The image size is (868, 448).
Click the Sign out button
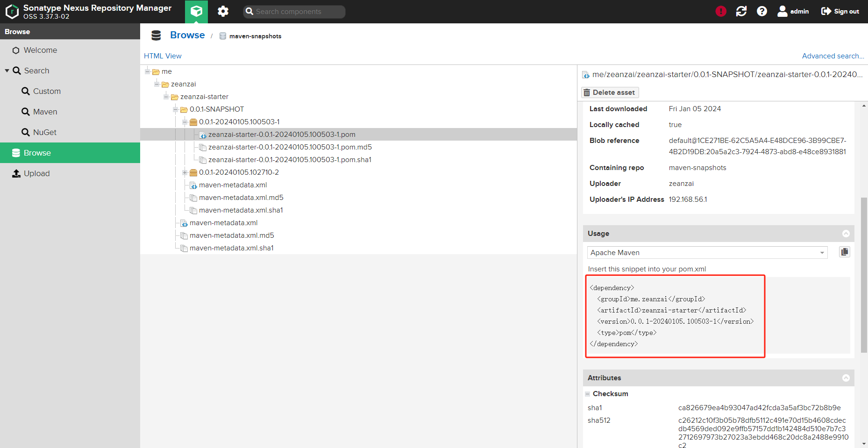tap(840, 11)
